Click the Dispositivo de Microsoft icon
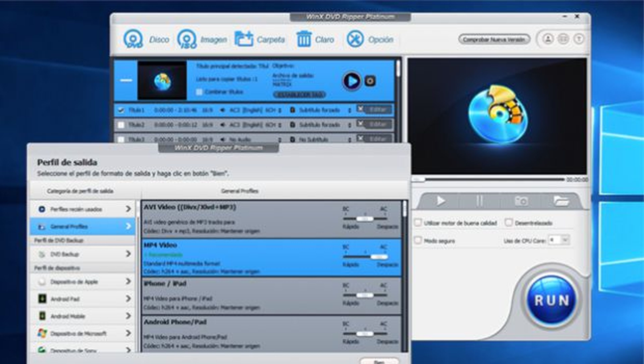The height and width of the screenshot is (364, 644). [x=42, y=333]
